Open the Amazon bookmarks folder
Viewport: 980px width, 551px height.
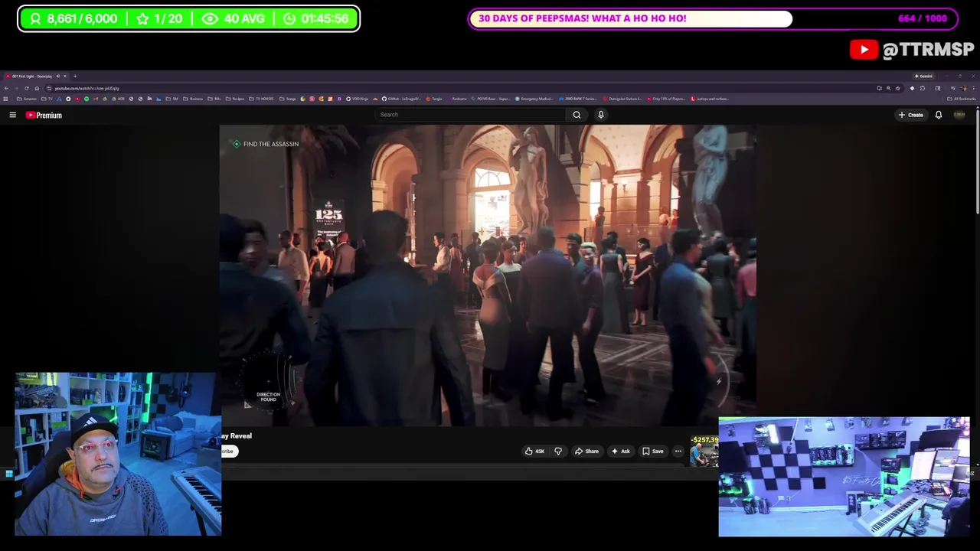[28, 99]
